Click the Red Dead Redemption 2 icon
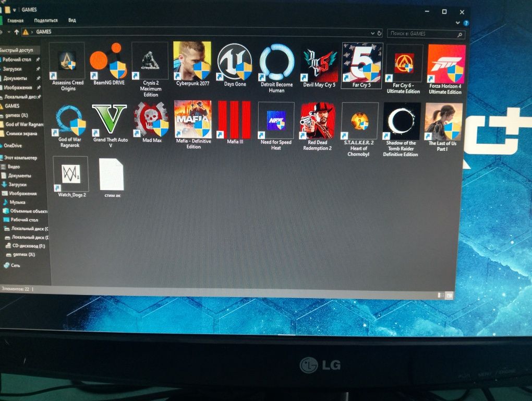This screenshot has height=401, width=532. (x=318, y=121)
